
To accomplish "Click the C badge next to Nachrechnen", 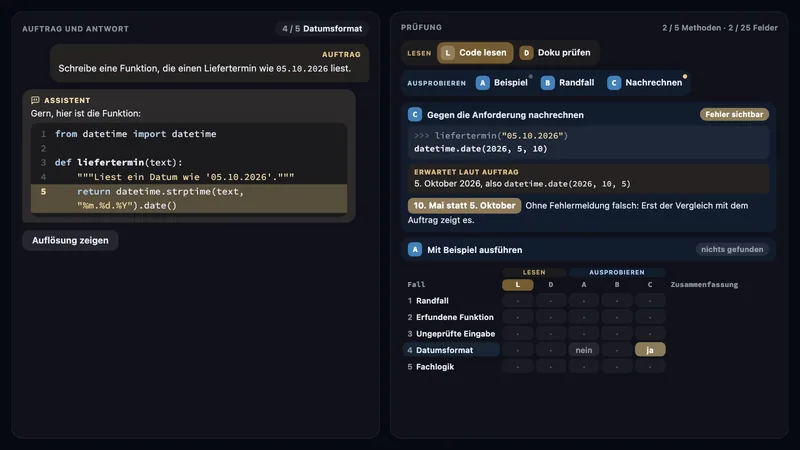I will [614, 83].
